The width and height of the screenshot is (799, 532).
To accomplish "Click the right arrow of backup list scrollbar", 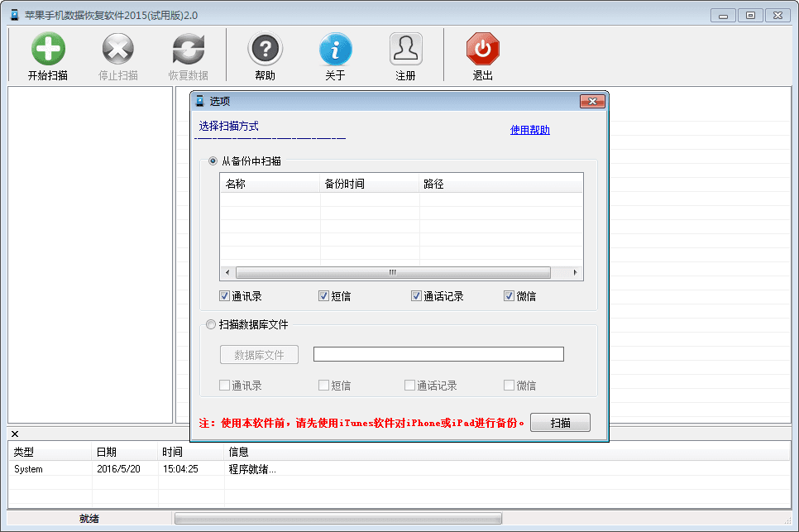I will coord(576,273).
